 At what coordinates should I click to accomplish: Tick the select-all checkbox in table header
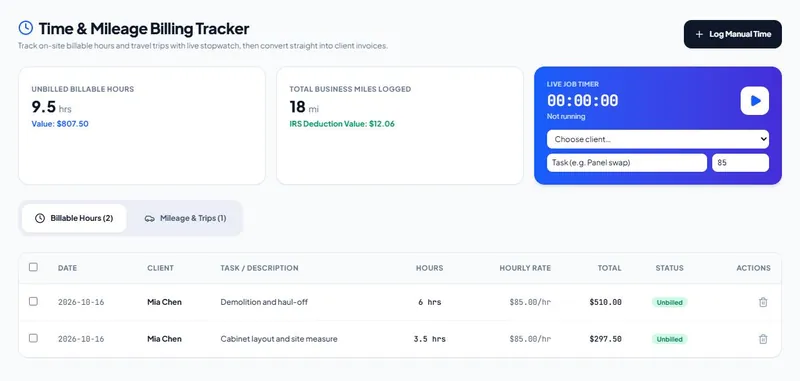click(x=33, y=267)
